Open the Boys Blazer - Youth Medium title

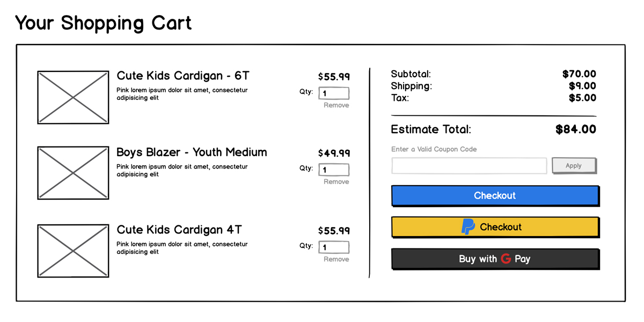pyautogui.click(x=192, y=152)
